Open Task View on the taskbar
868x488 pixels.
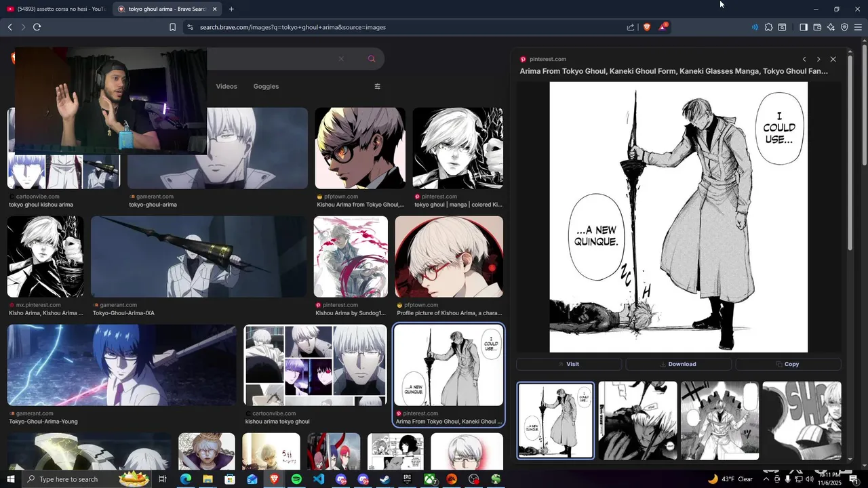pos(163,479)
